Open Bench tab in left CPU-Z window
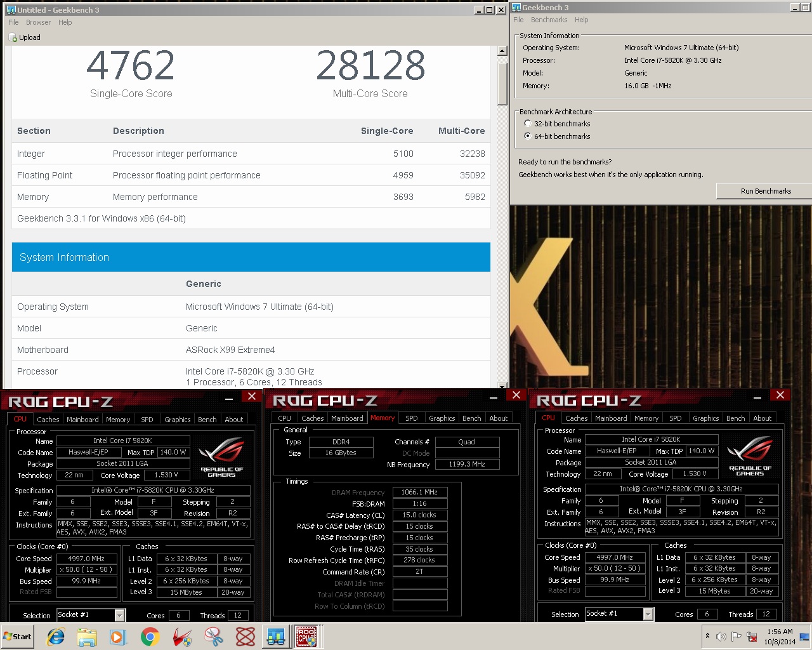This screenshot has height=650, width=812. (207, 420)
